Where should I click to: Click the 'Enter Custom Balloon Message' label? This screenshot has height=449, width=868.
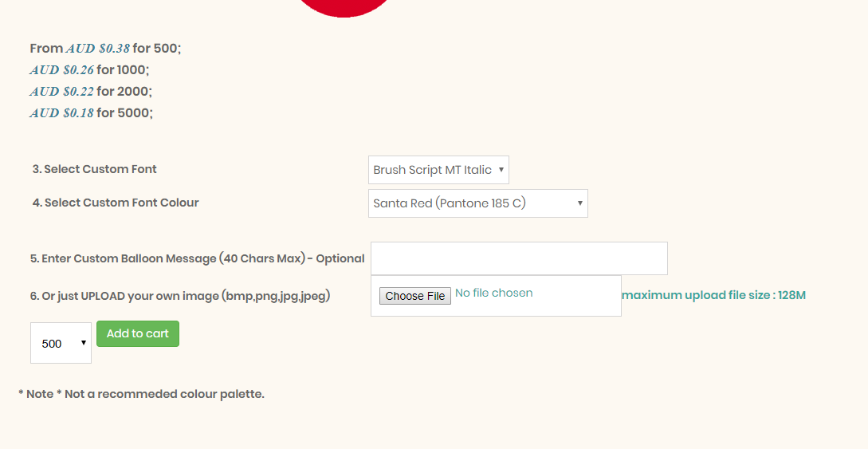tap(197, 258)
